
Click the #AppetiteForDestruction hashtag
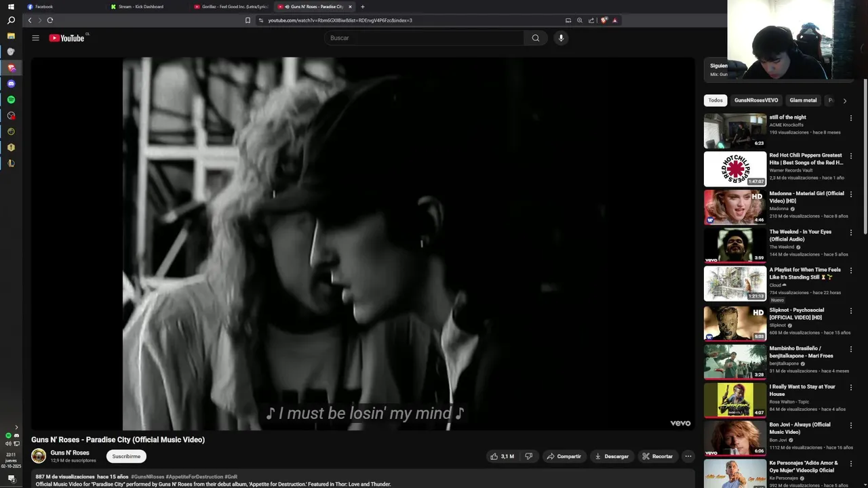194,476
